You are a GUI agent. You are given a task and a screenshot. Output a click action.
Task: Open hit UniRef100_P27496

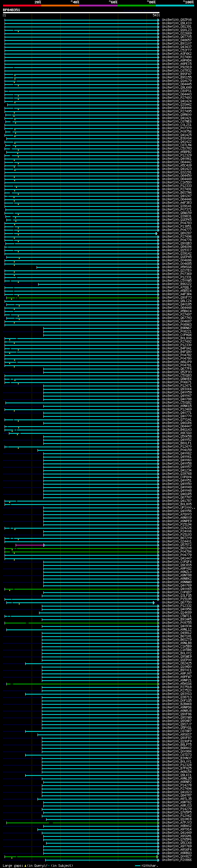point(176,236)
